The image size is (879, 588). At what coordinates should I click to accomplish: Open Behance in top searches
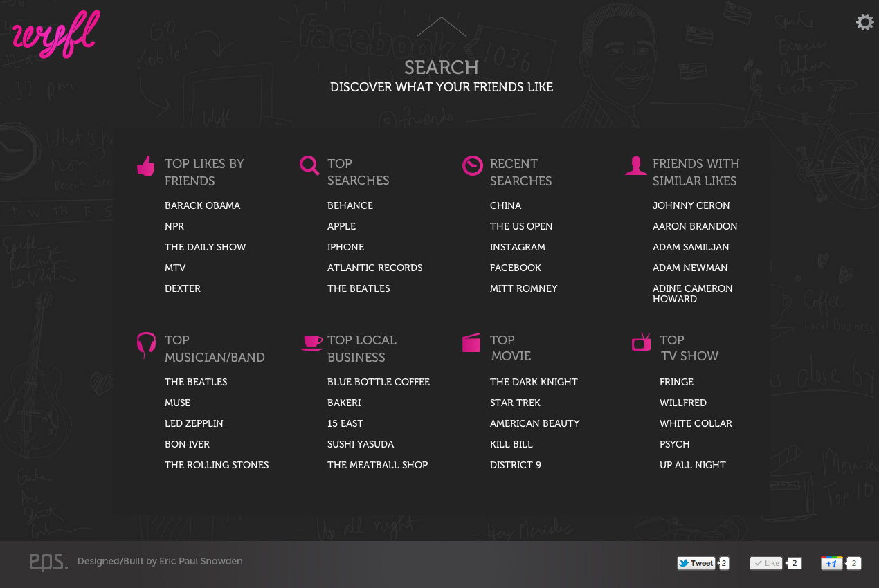[350, 205]
